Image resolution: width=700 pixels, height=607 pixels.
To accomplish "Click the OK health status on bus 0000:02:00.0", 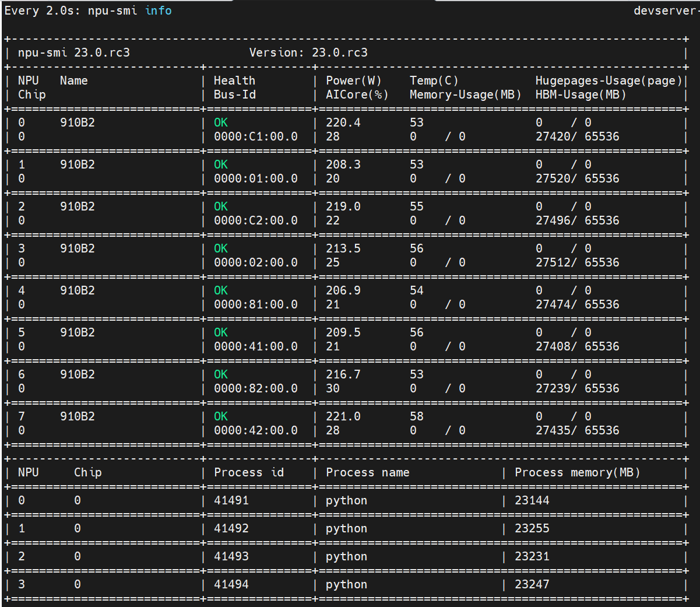I will pos(221,248).
